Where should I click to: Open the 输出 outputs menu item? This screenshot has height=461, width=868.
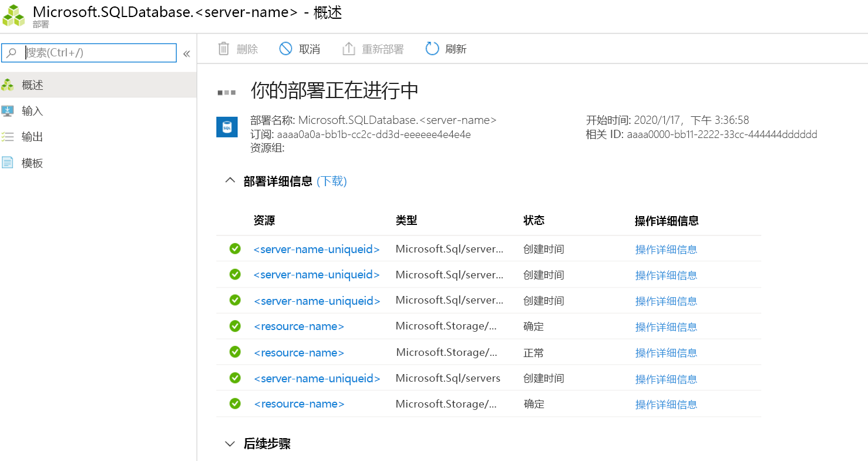tap(98, 137)
